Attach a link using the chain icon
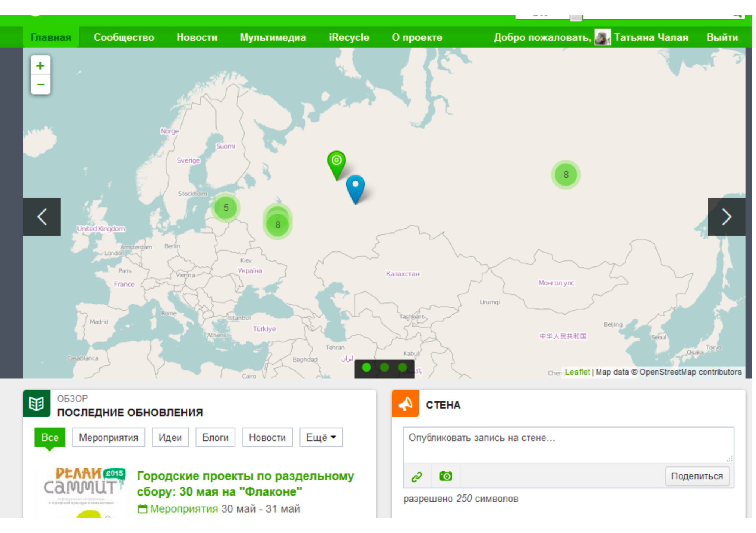This screenshot has height=533, width=756. coord(417,476)
